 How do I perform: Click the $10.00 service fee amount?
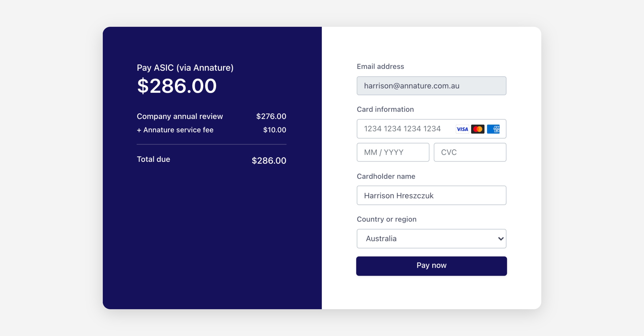click(x=275, y=130)
